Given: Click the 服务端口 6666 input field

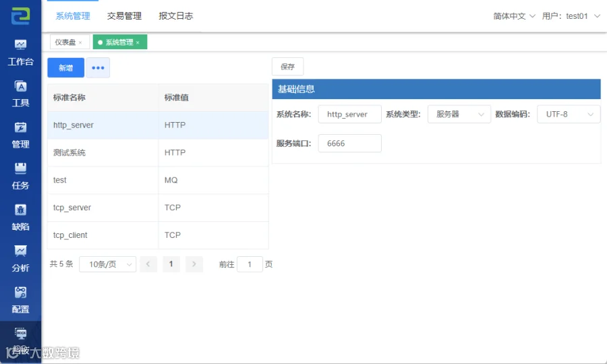Looking at the screenshot, I should pos(349,143).
